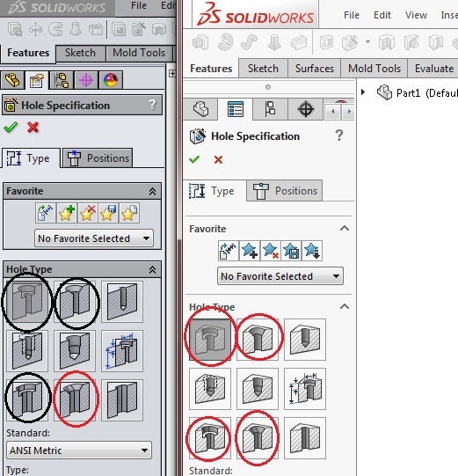Open DimXpertManager tab in right window

306,109
